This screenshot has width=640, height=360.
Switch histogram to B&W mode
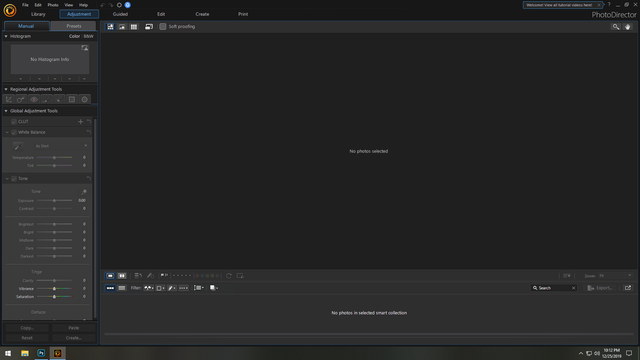(89, 36)
